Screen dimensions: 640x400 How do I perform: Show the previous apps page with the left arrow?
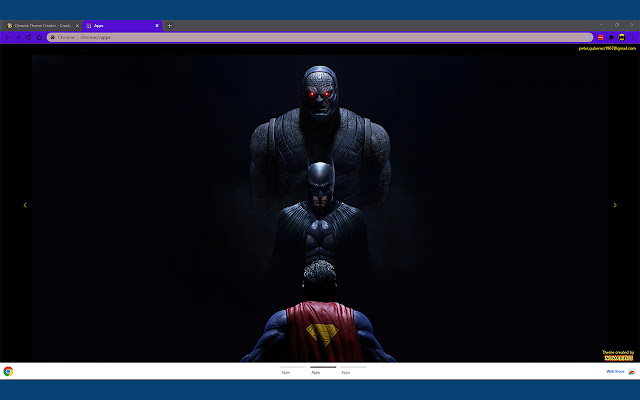(x=25, y=205)
